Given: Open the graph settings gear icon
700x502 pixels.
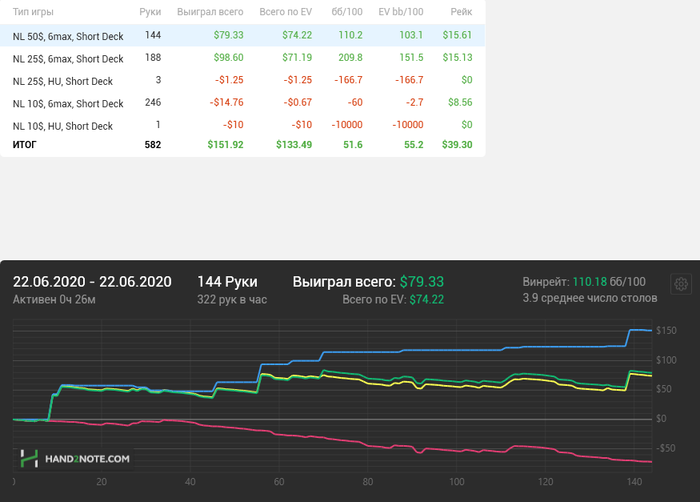Looking at the screenshot, I should [x=681, y=284].
